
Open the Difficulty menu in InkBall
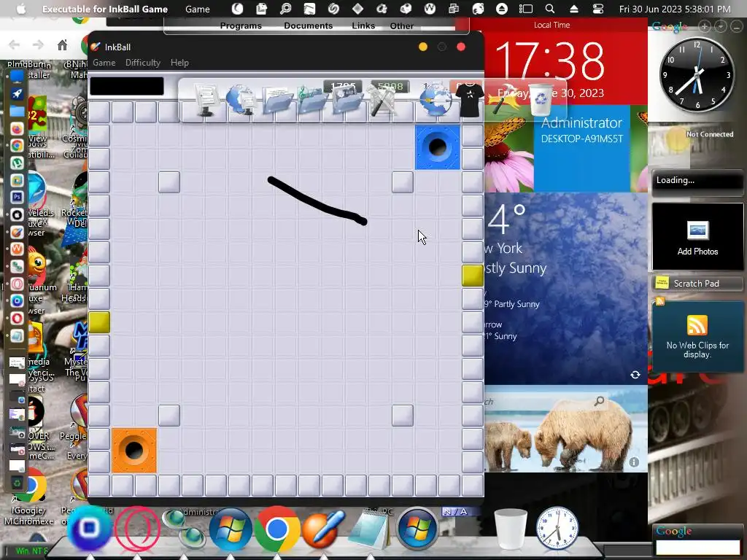pos(142,63)
